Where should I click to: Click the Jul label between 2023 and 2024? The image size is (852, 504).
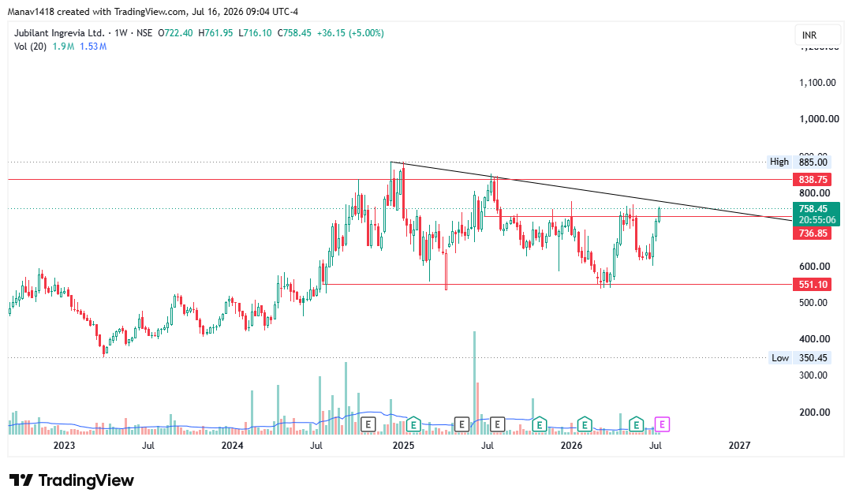pyautogui.click(x=148, y=446)
